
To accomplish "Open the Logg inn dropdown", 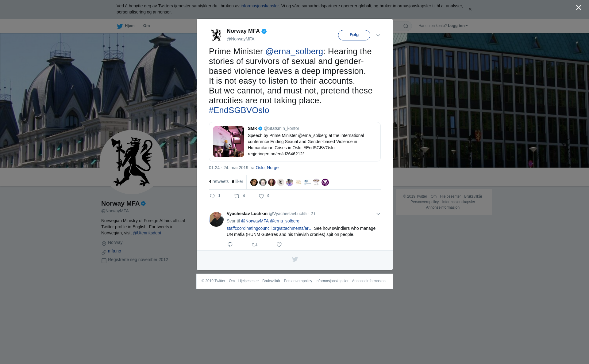I will 458,26.
